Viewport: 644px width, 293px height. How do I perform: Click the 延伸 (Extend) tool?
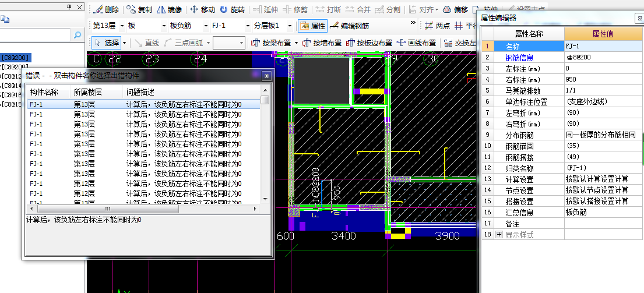(x=265, y=9)
